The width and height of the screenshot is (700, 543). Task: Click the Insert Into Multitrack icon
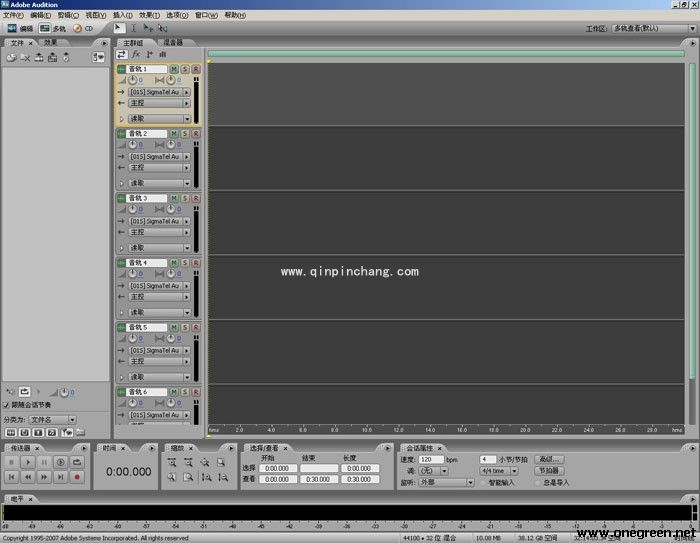(39, 57)
